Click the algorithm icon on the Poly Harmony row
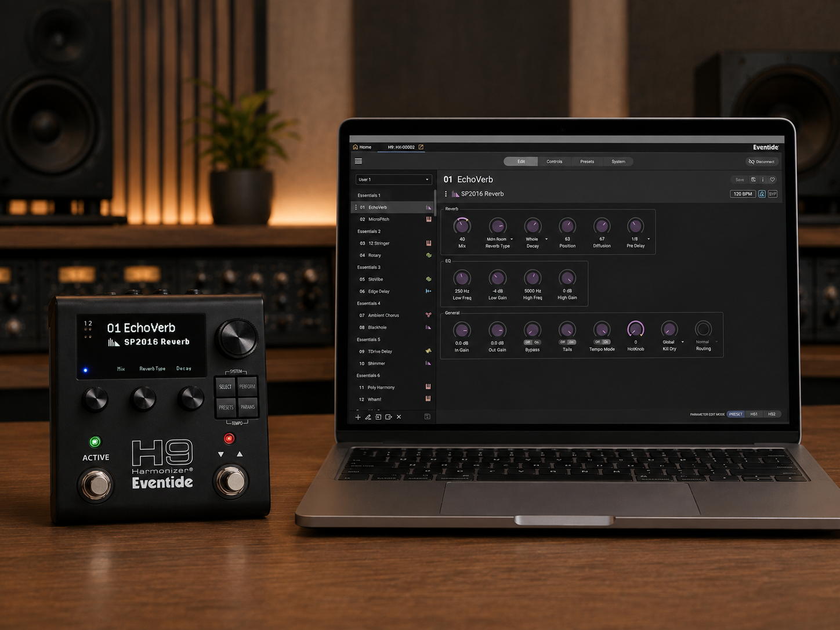The image size is (840, 630). (429, 387)
